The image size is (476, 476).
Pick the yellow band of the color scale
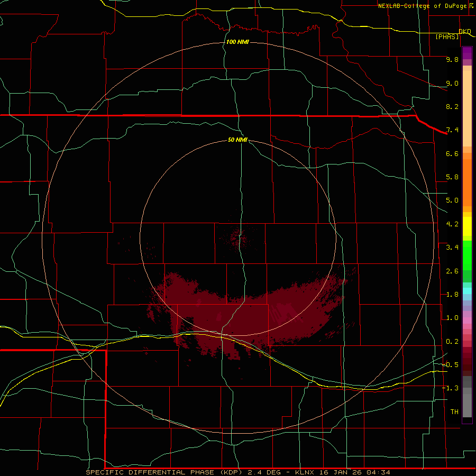pyautogui.click(x=467, y=226)
